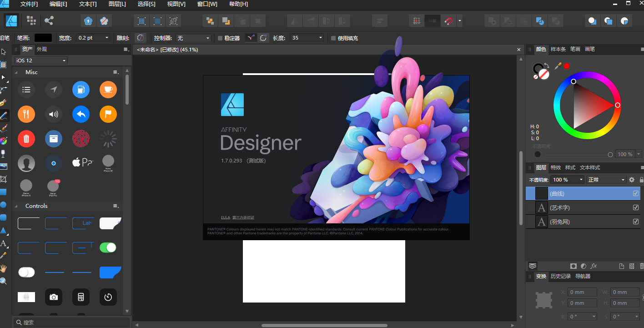Expand the 控制器 dropdown set to 无

tap(194, 38)
